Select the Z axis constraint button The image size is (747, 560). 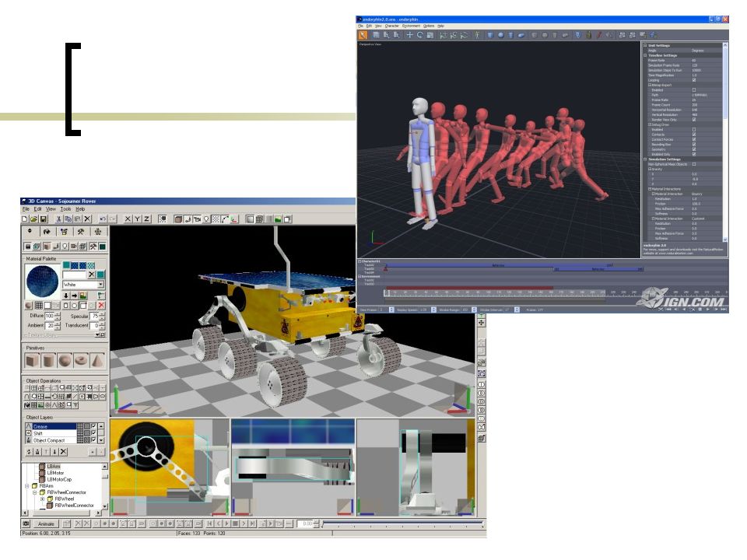click(147, 219)
